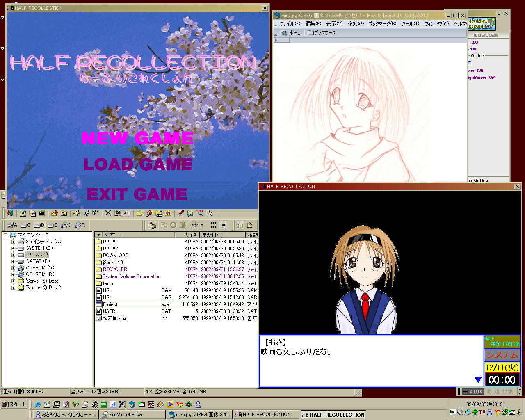Switch to CD-ROM drive Q in FileVisor
Screen dimensions: 525x420
point(66,225)
